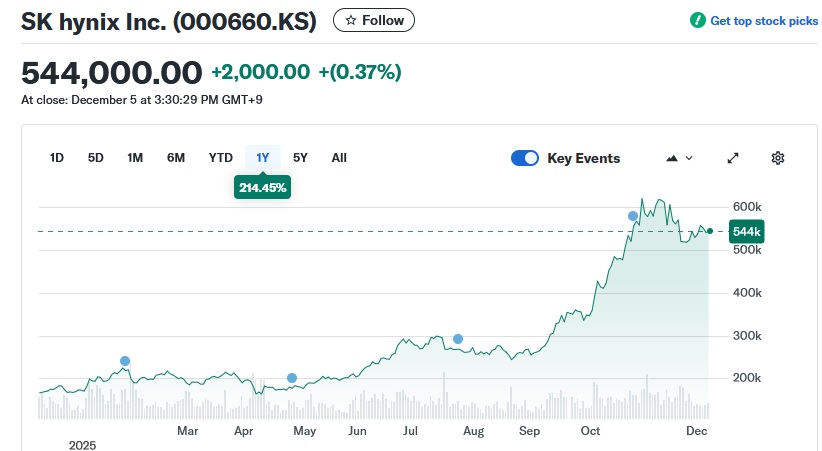Click the May axis label
The width and height of the screenshot is (822, 451).
point(305,431)
